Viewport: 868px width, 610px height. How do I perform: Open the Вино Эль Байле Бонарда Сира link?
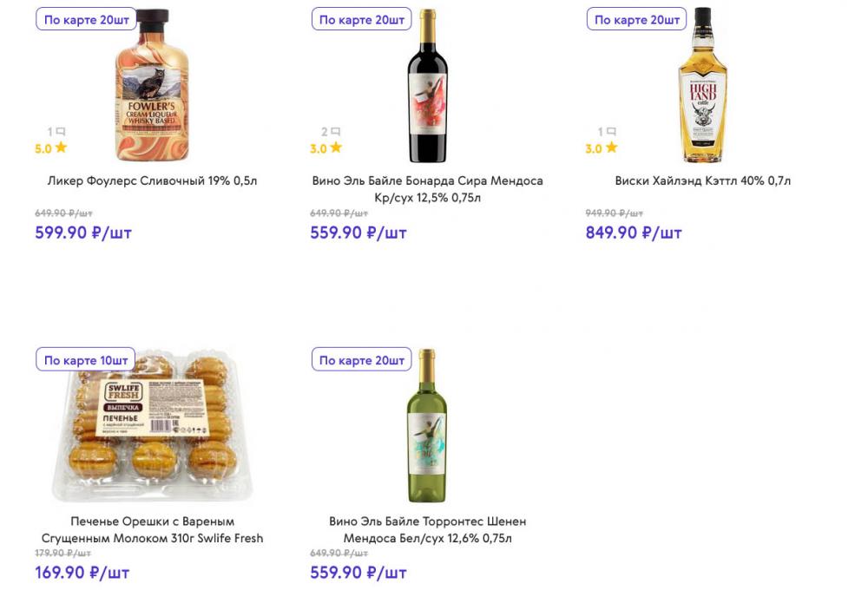(x=427, y=189)
